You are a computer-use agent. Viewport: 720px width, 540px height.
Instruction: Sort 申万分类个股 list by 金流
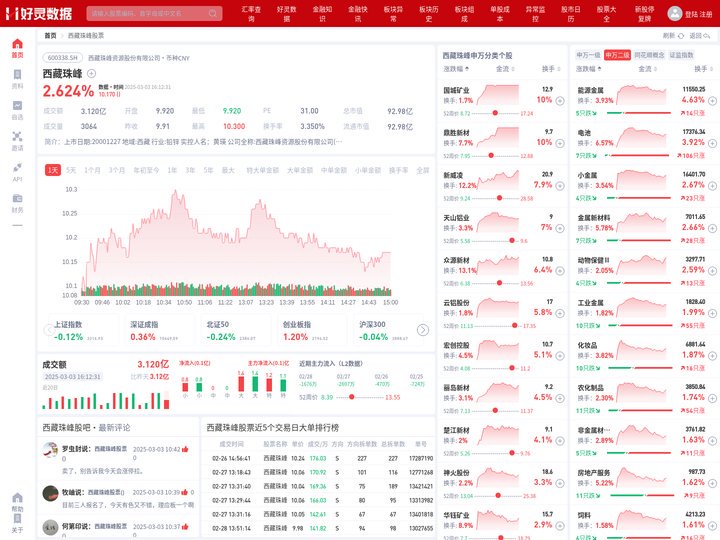tap(505, 69)
